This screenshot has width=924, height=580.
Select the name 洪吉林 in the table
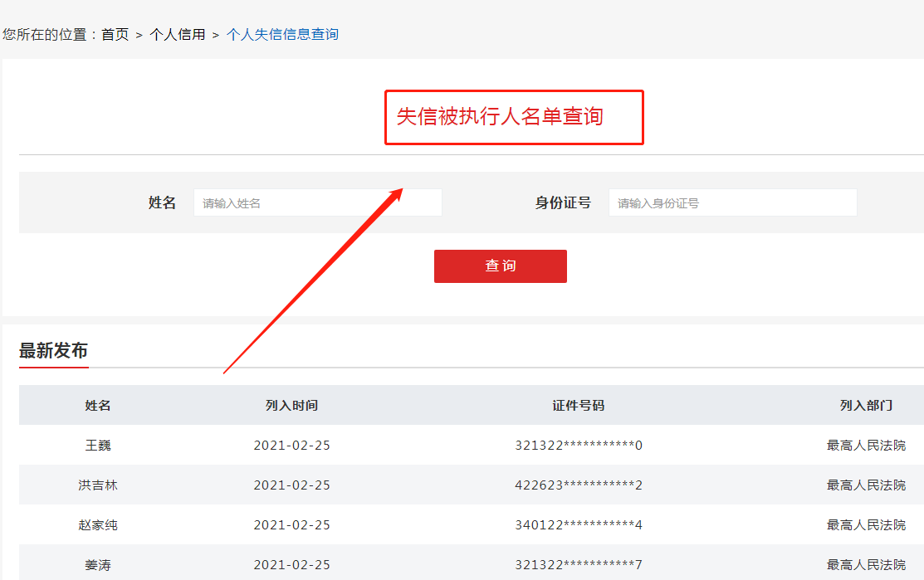pyautogui.click(x=98, y=485)
